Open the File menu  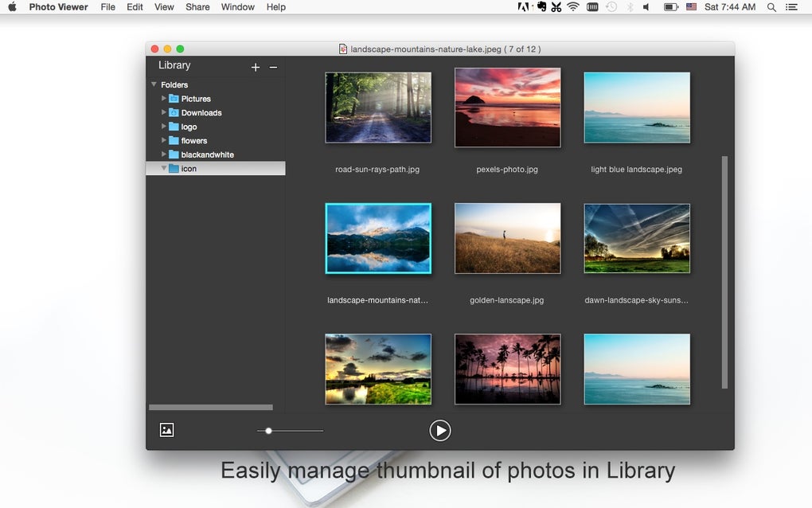pos(108,7)
